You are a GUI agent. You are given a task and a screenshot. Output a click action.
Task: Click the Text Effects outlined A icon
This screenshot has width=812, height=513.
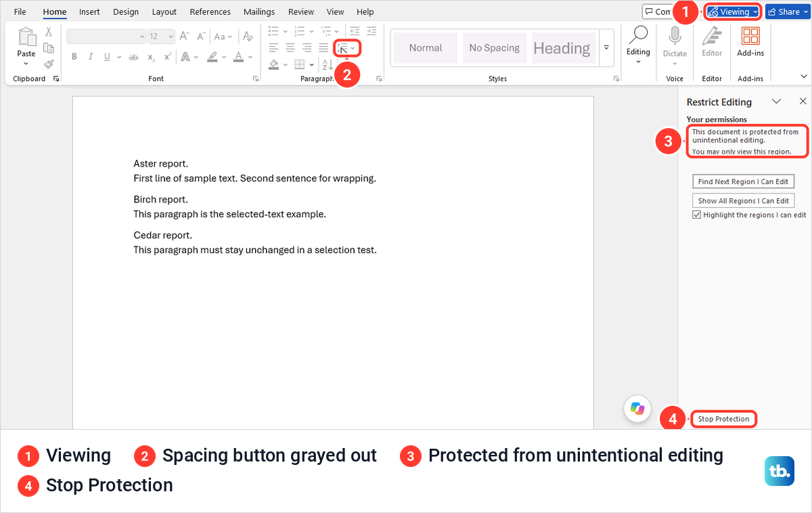(185, 57)
